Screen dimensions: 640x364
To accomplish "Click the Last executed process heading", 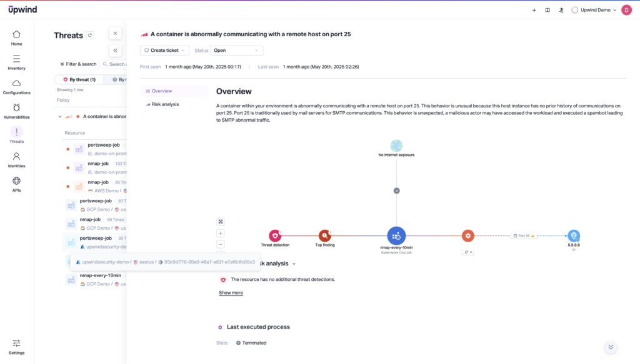I will point(258,327).
